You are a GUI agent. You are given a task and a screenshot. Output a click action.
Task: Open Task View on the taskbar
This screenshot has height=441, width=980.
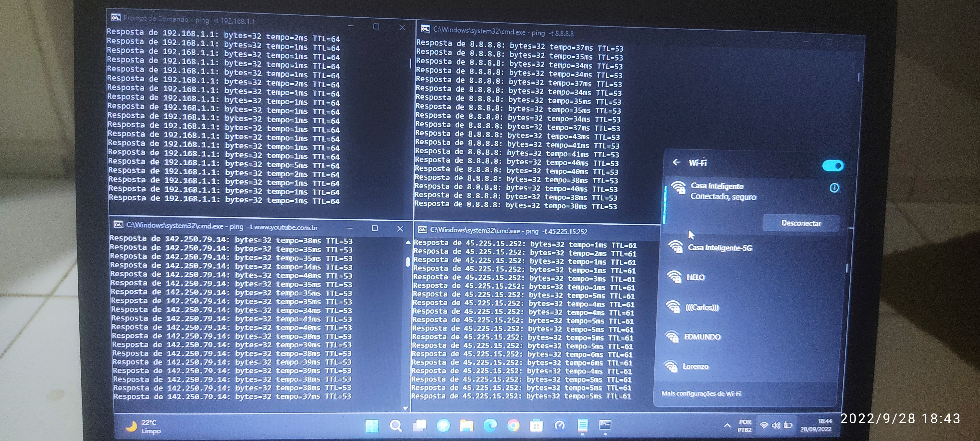pos(420,425)
